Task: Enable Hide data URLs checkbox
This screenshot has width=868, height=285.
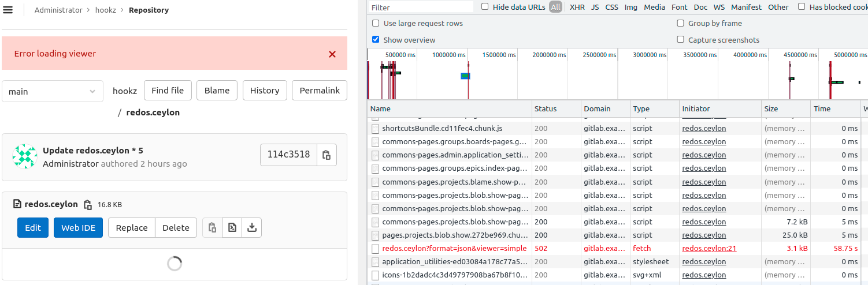Action: coord(485,7)
